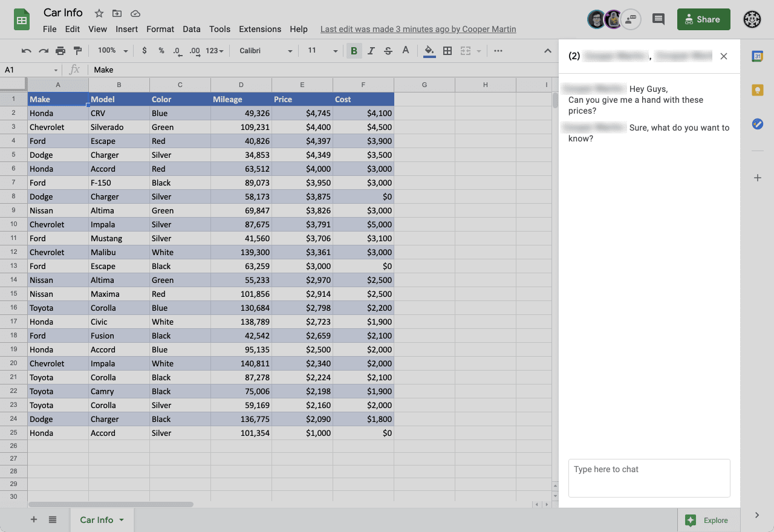The width and height of the screenshot is (774, 532).
Task: Toggle italic formatting
Action: tap(371, 51)
